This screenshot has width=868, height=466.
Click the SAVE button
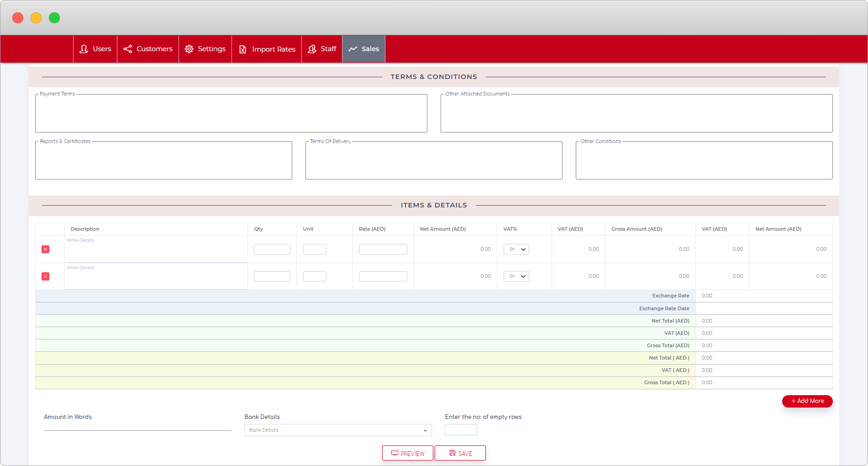pyautogui.click(x=460, y=453)
